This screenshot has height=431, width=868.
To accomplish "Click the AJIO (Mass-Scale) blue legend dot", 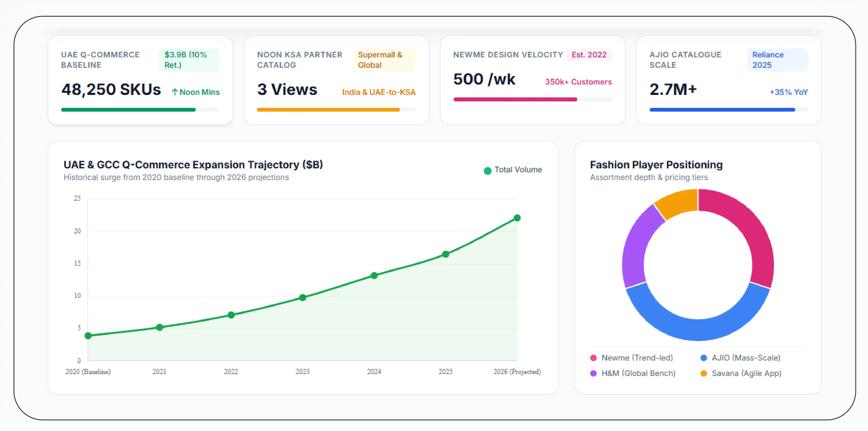I will pyautogui.click(x=704, y=358).
